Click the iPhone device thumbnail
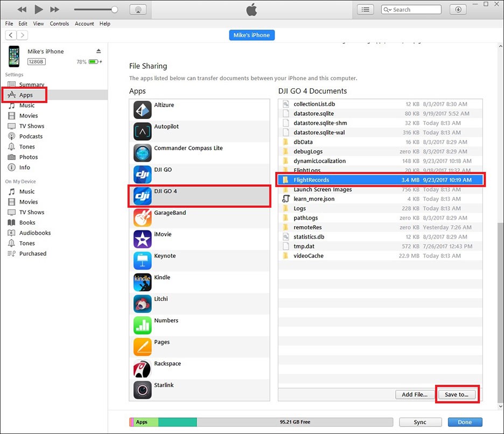The image size is (504, 434). coord(14,56)
